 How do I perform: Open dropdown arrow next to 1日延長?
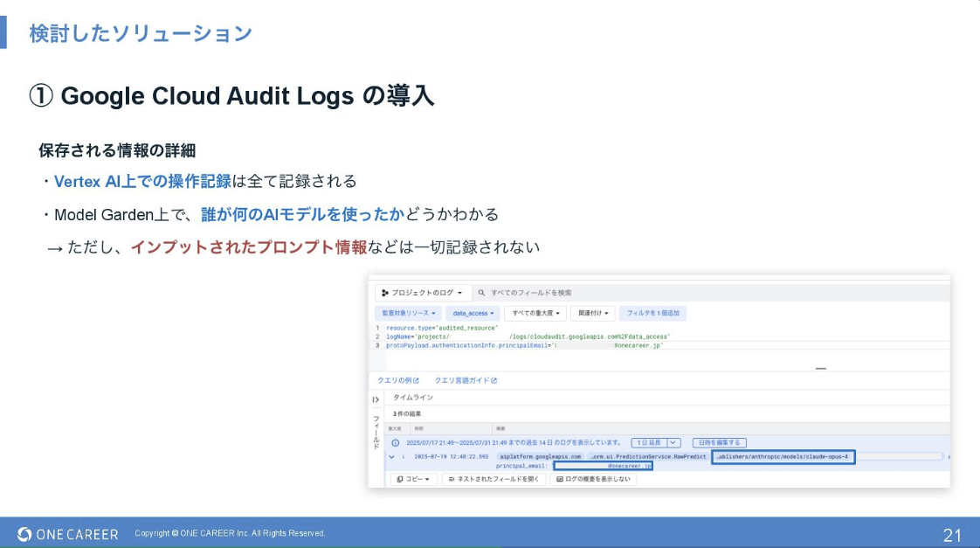[x=673, y=443]
